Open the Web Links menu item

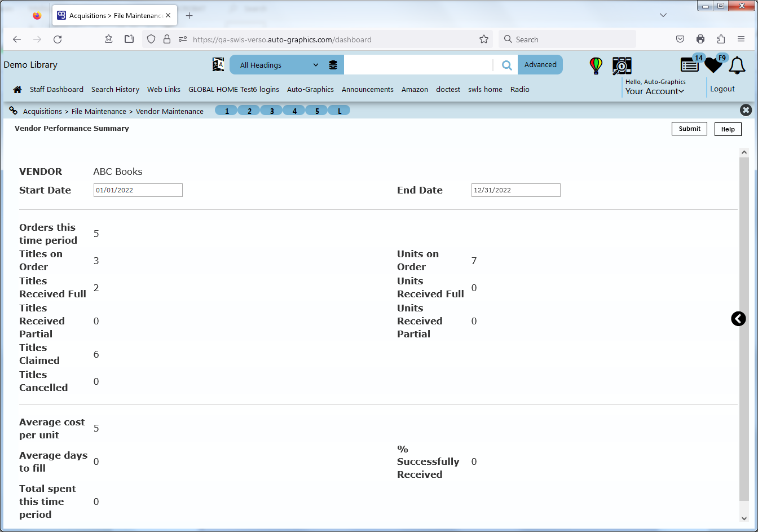click(x=164, y=90)
